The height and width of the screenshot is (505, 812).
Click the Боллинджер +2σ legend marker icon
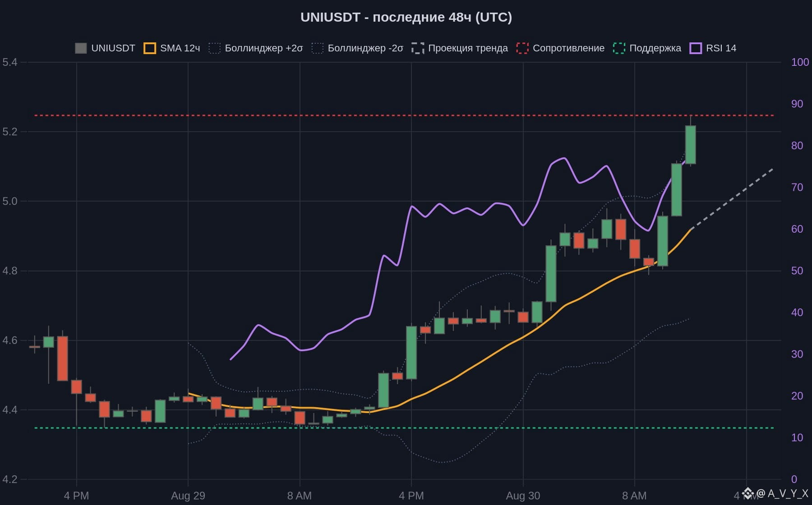pyautogui.click(x=215, y=48)
